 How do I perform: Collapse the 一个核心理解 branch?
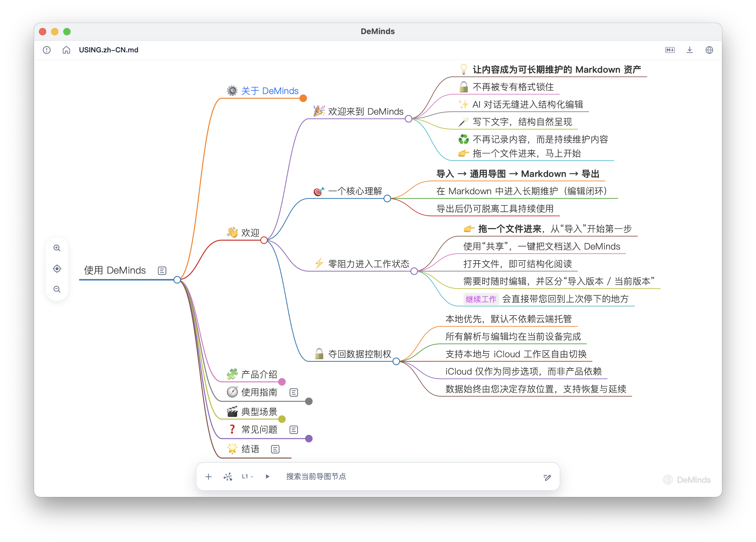[x=387, y=199]
